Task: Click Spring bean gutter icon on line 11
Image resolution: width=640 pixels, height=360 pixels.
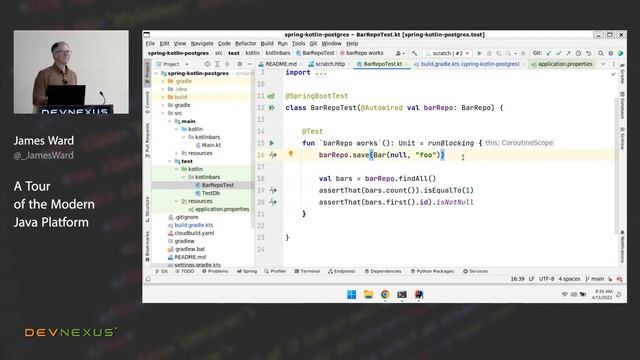Action: (x=271, y=96)
